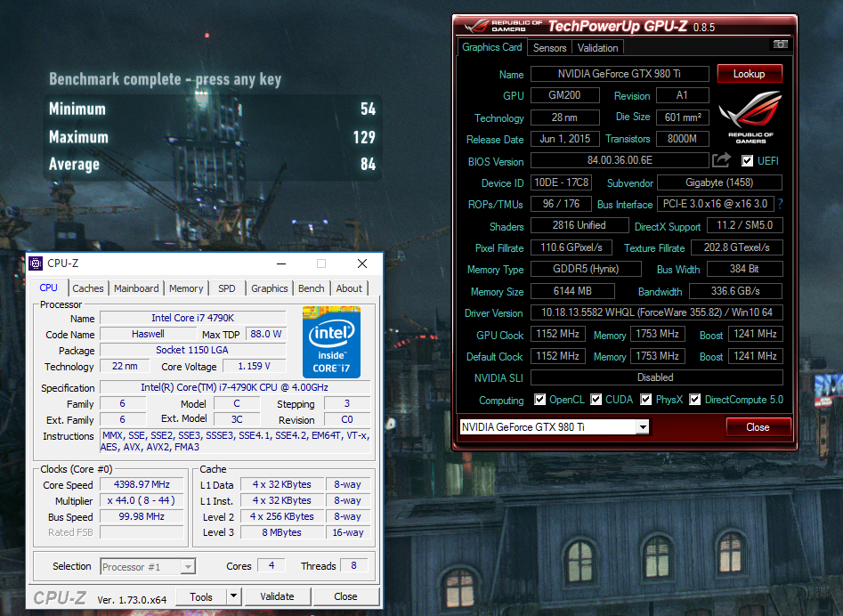Click the Close button in GPU-Z
Image resolution: width=843 pixels, height=616 pixels.
[x=758, y=426]
